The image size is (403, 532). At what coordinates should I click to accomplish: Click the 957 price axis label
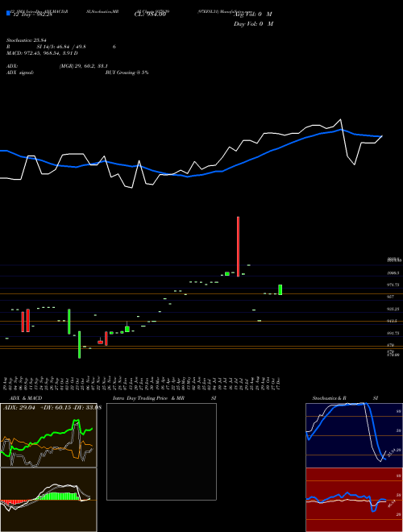point(391,297)
